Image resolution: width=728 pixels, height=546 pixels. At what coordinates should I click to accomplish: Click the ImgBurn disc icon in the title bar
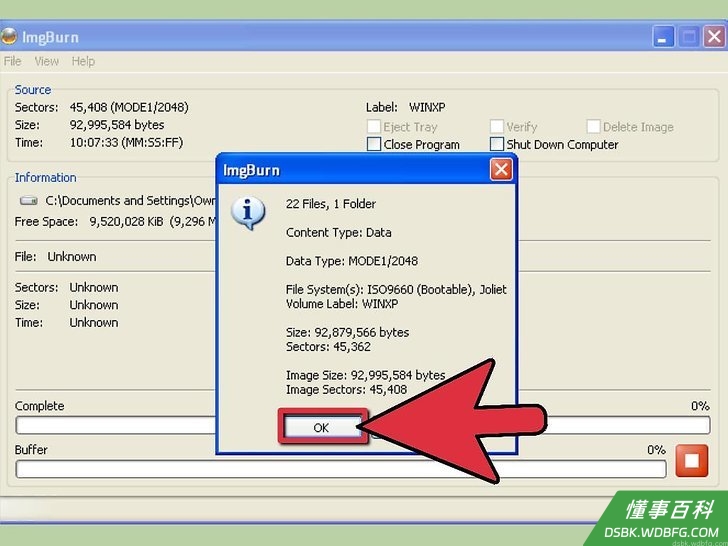click(8, 37)
